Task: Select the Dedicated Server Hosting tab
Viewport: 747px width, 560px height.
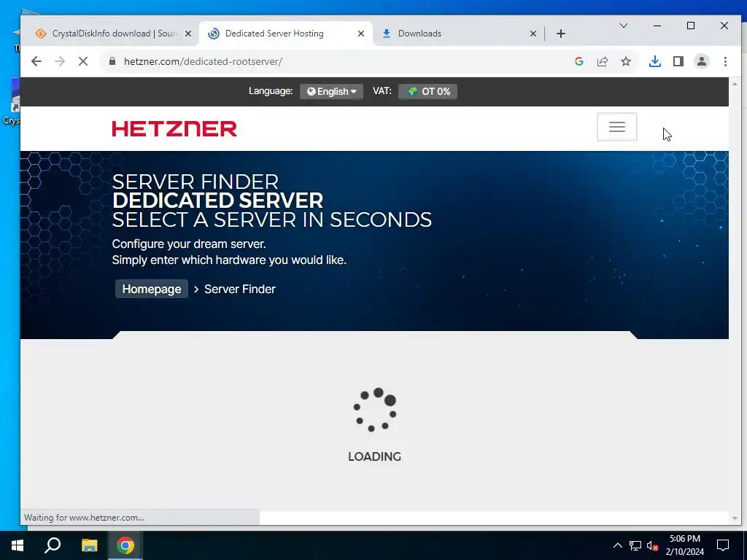Action: [286, 34]
